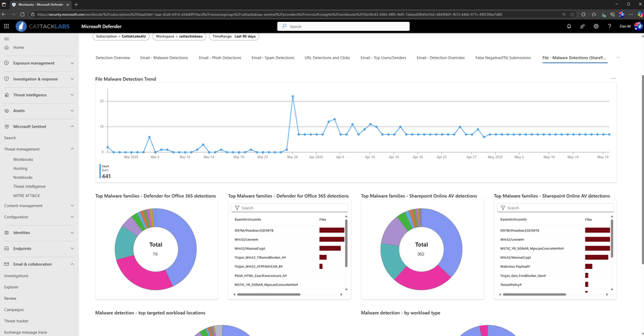This screenshot has width=644, height=336.
Task: Collapse the navigation hamburger menu
Action: click(6, 39)
